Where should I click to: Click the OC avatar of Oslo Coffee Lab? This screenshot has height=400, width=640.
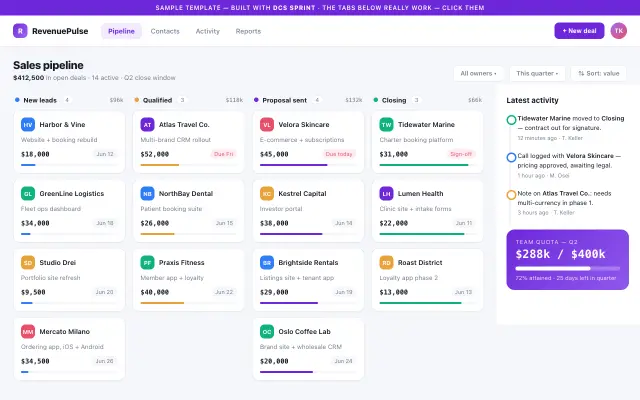(267, 331)
